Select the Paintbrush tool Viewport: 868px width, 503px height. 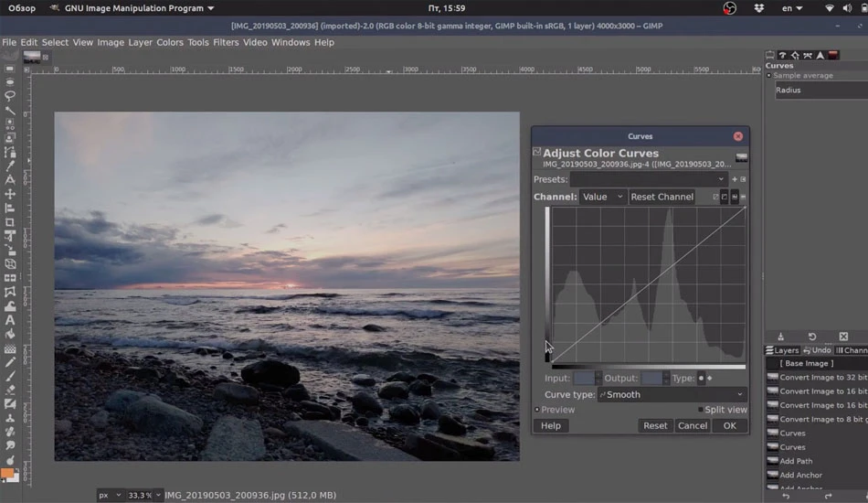pos(10,376)
